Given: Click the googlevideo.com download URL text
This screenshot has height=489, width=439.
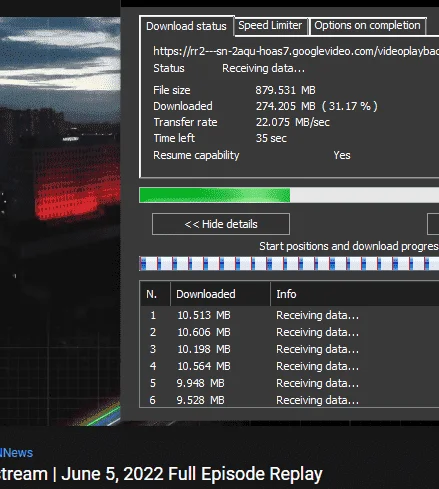Looking at the screenshot, I should click(x=296, y=51).
